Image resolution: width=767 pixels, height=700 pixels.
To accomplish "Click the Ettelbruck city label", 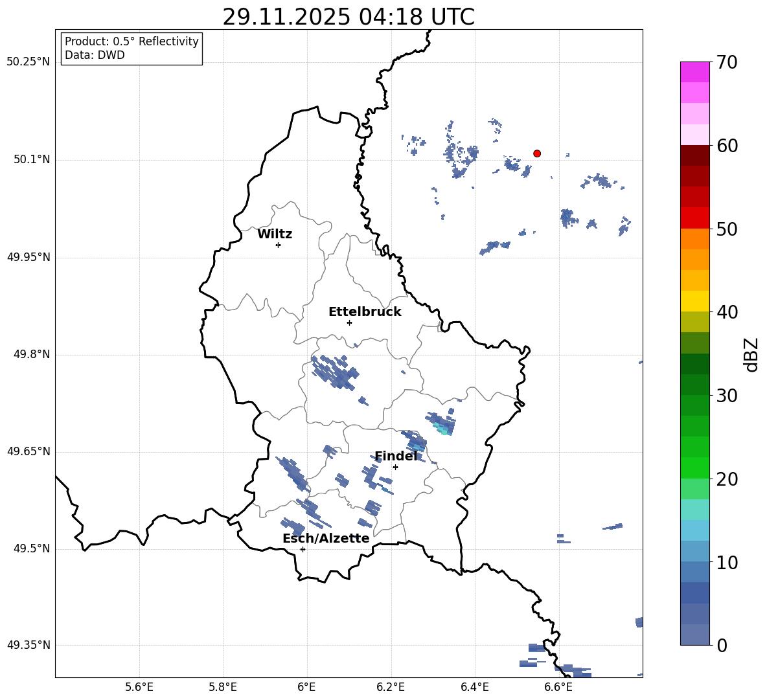I will pyautogui.click(x=365, y=312).
